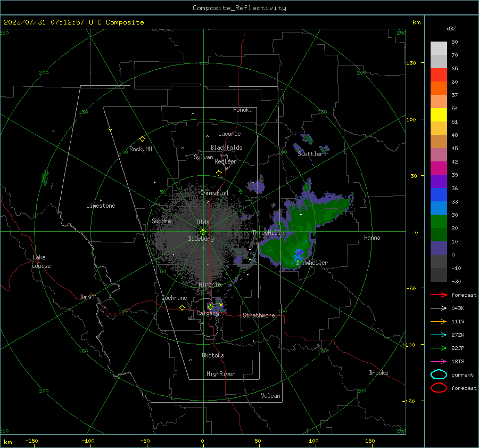Click the Sylvan label
Screen dimensions: 479x448
click(203, 157)
